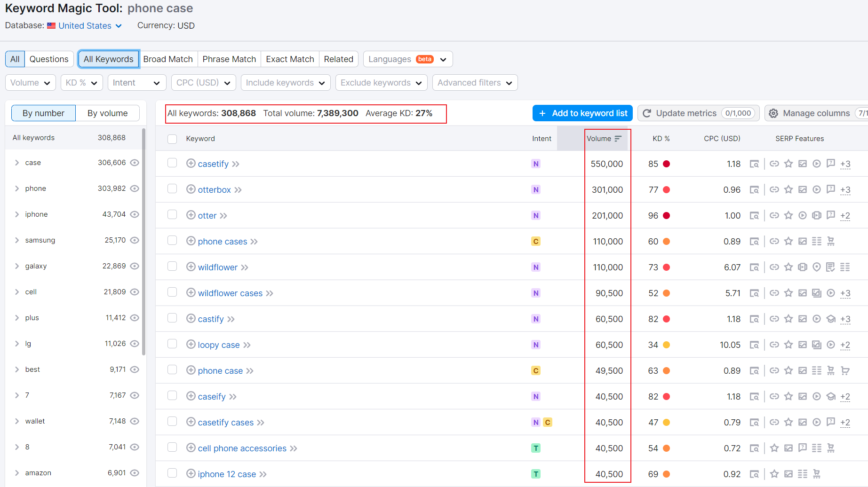Screen dimensions: 868x487
Task: Click image pack icon in caseify row
Action: click(x=803, y=396)
